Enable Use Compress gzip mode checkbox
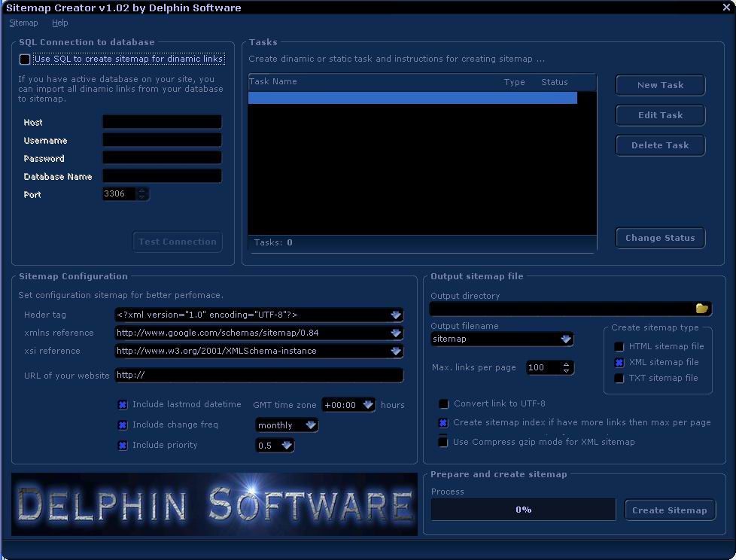The width and height of the screenshot is (736, 560). [x=443, y=442]
